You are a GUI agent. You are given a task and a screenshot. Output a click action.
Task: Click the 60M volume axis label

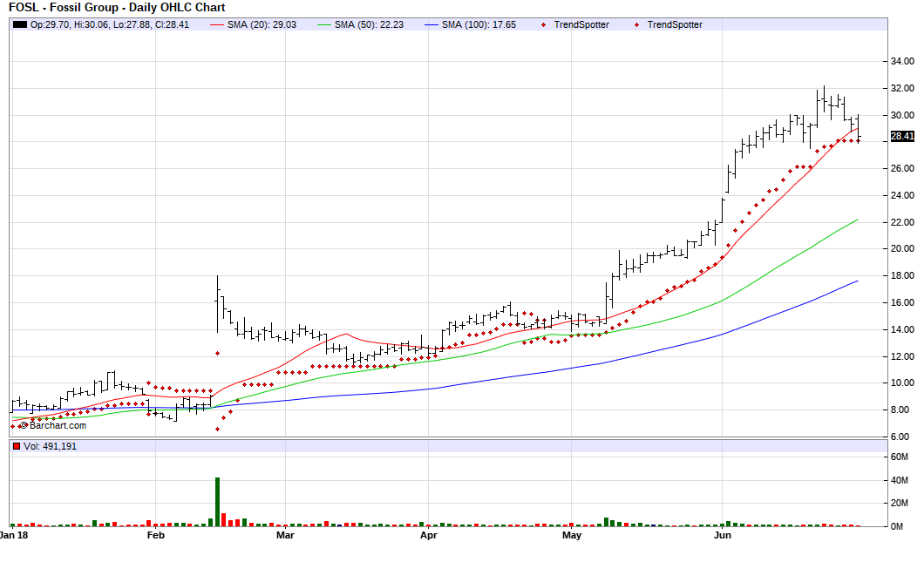(900, 457)
